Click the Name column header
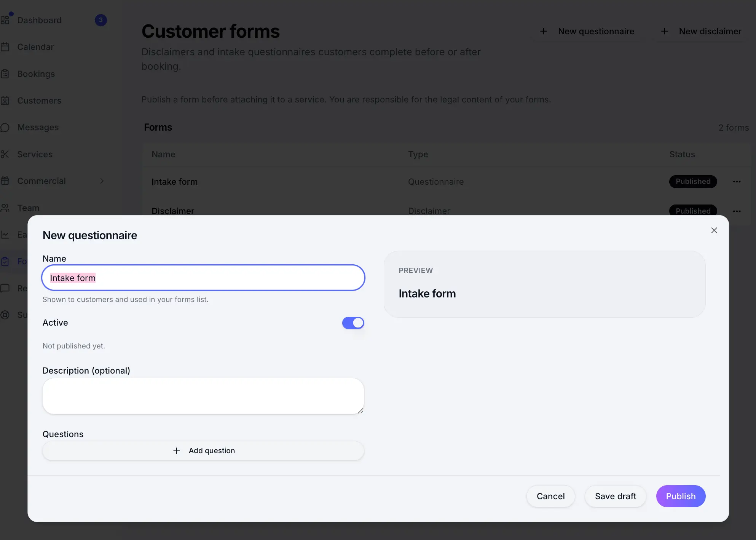Image resolution: width=756 pixels, height=540 pixels. click(x=163, y=154)
